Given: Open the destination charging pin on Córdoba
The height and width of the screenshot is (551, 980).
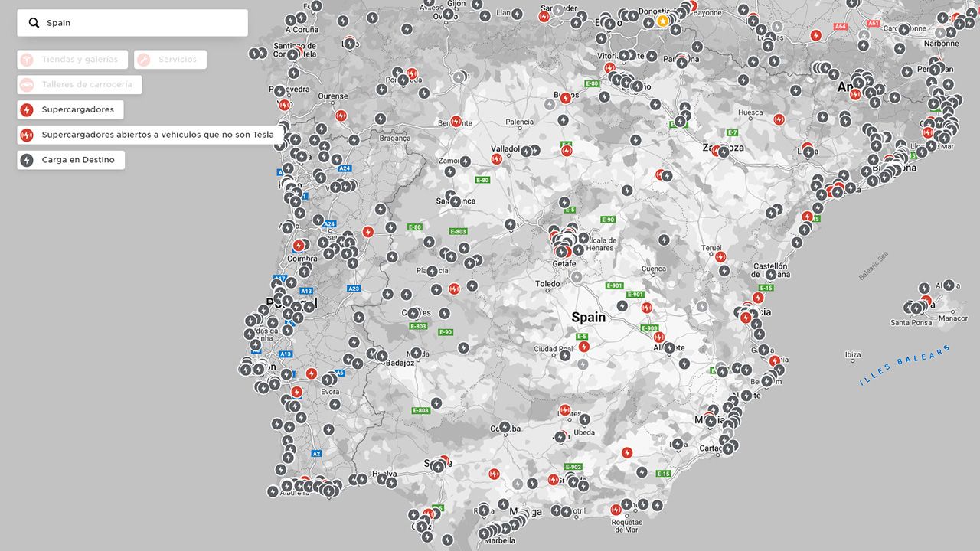Looking at the screenshot, I should [504, 427].
